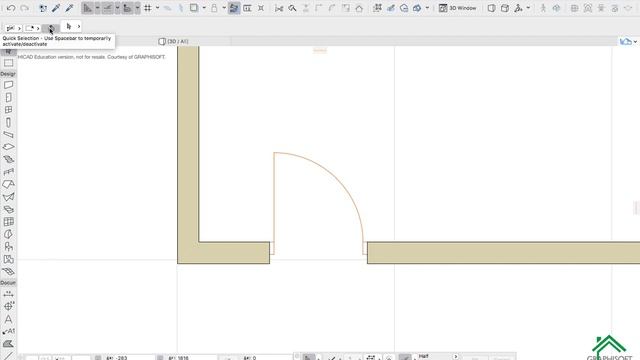Open the dropdown beside the square icon
Screen dimensions: 640x360
click(x=204, y=8)
